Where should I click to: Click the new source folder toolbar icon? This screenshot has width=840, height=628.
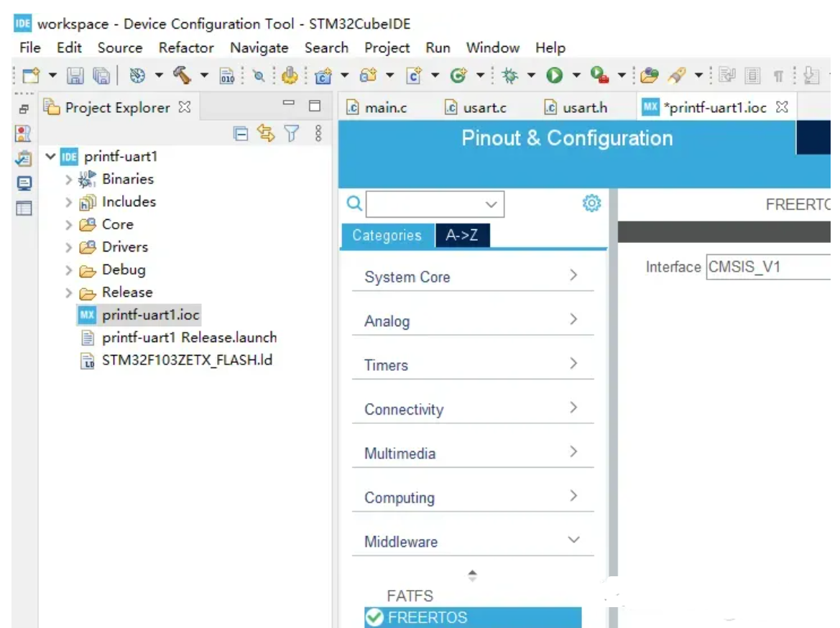[x=368, y=75]
